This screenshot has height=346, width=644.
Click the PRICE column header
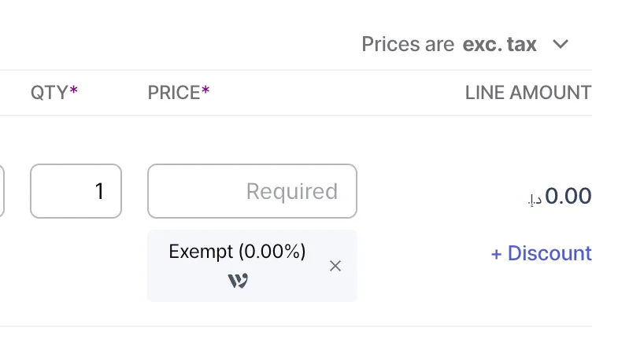pos(174,93)
